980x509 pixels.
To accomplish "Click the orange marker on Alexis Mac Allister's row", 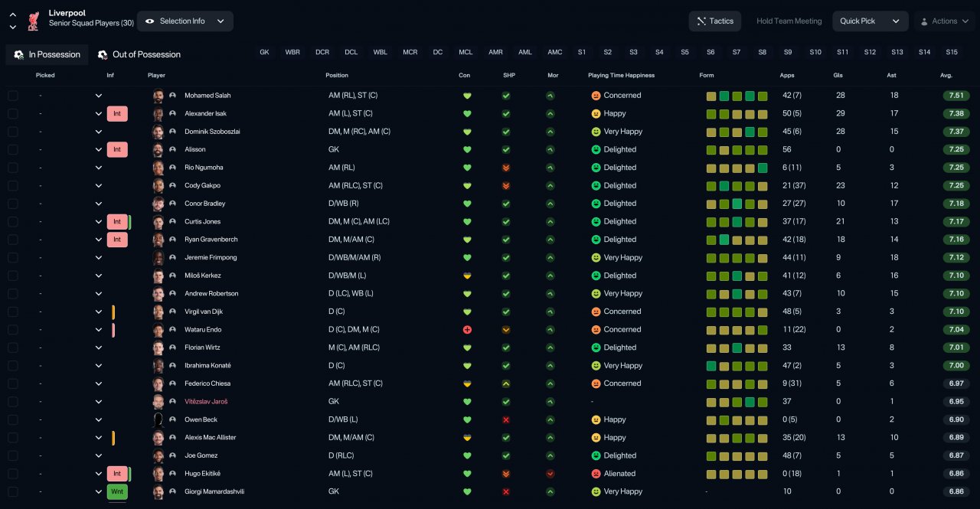I will 113,438.
